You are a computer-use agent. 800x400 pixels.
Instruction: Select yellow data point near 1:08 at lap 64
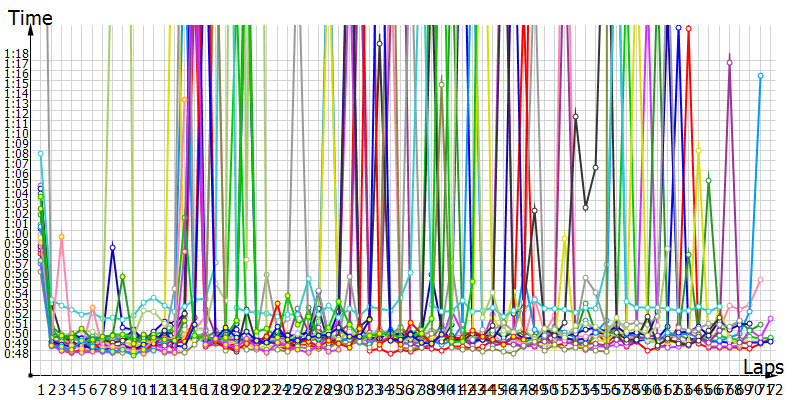tap(698, 150)
